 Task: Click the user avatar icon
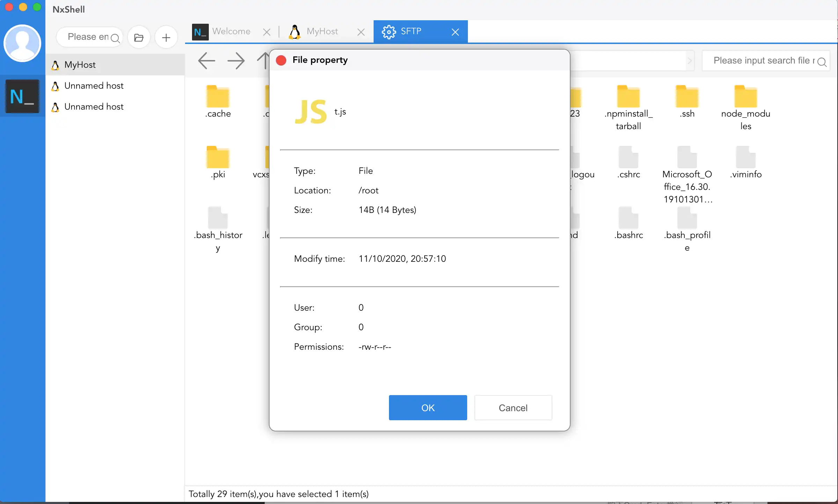(x=22, y=43)
